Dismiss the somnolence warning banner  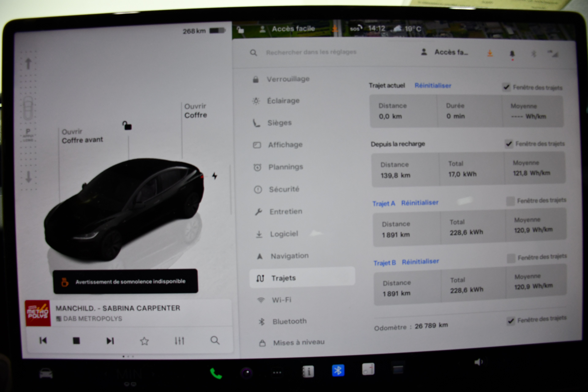pos(125,281)
